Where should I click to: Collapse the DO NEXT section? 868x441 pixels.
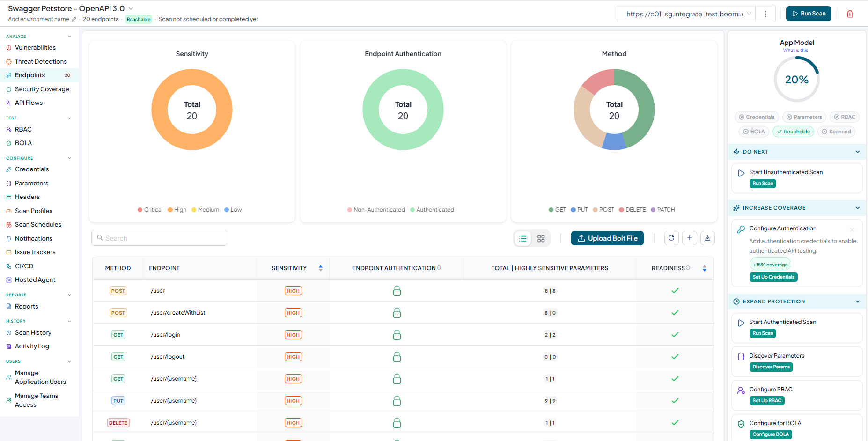[x=858, y=152]
